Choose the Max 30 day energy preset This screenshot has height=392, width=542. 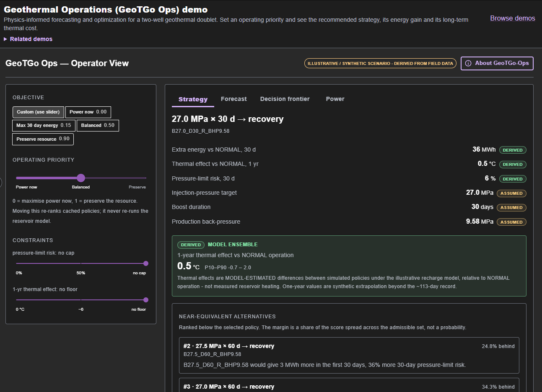tap(44, 125)
